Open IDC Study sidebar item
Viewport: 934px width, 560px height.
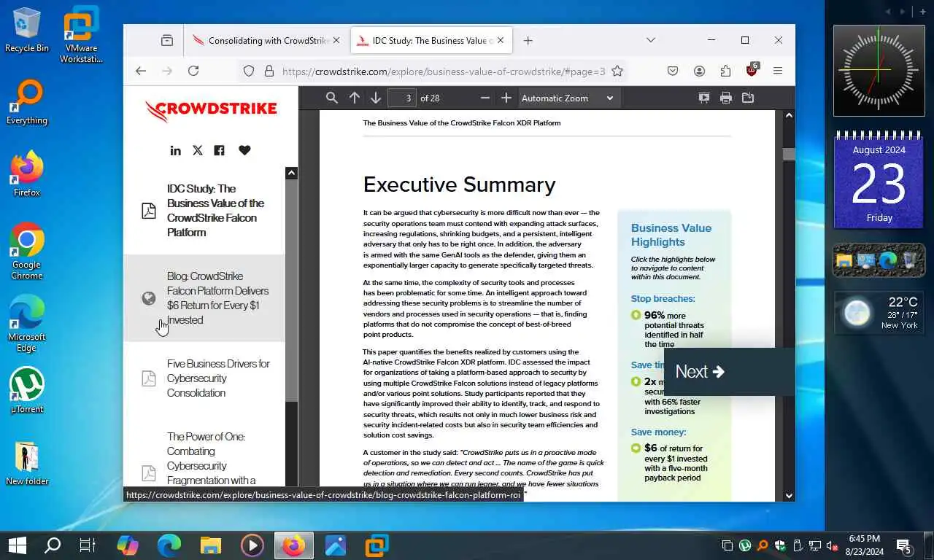click(204, 211)
